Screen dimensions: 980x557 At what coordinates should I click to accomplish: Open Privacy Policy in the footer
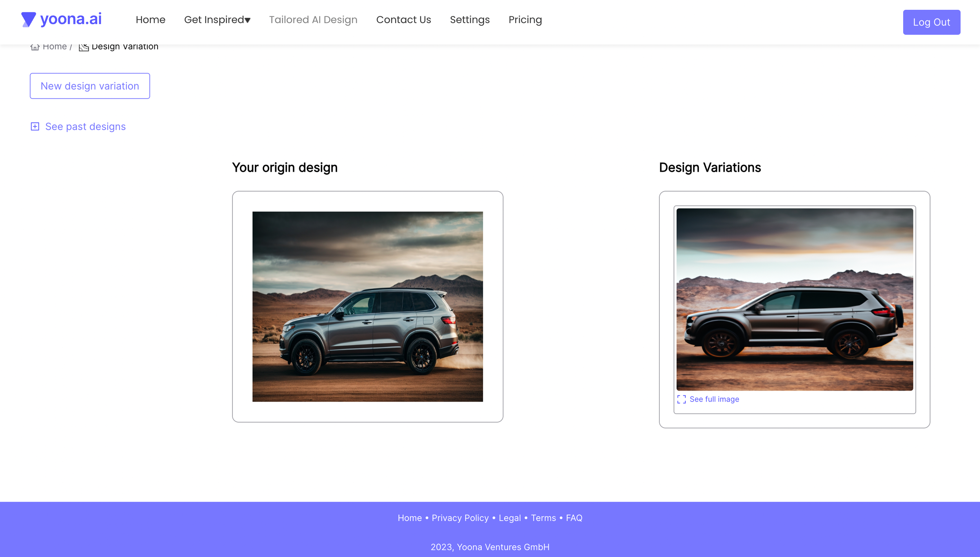460,518
